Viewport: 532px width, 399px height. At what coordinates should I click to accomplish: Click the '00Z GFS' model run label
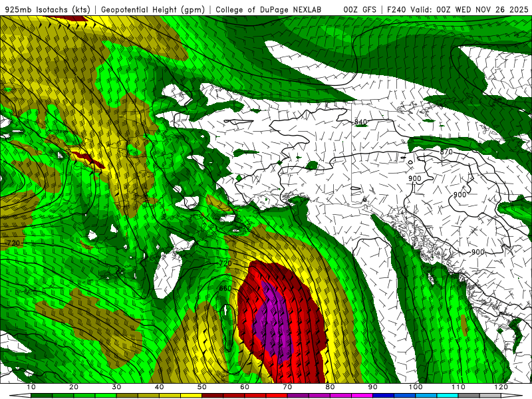[360, 9]
